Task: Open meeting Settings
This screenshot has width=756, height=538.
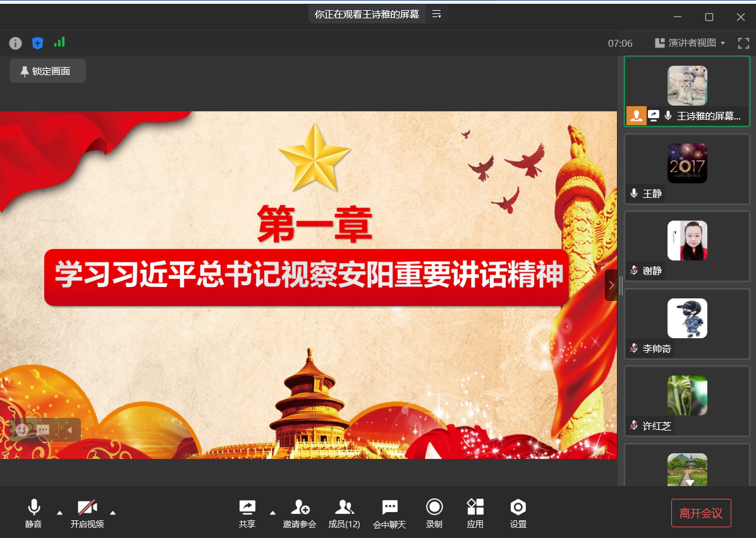Action: [x=518, y=513]
